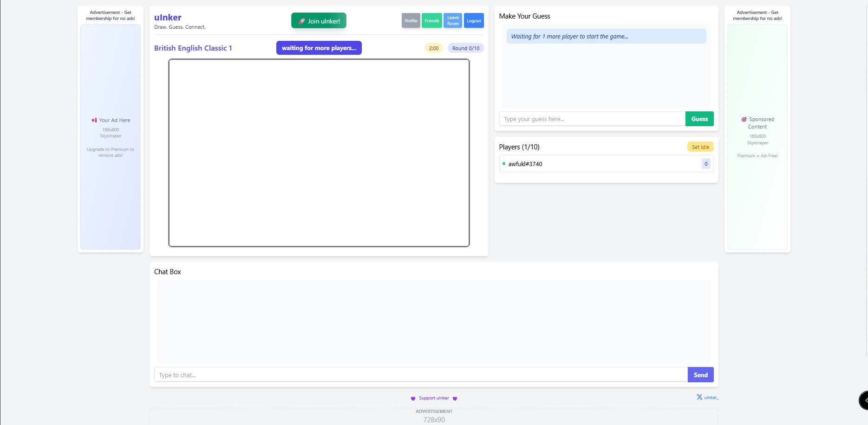This screenshot has width=868, height=425.
Task: Click the X social icon
Action: click(x=699, y=397)
